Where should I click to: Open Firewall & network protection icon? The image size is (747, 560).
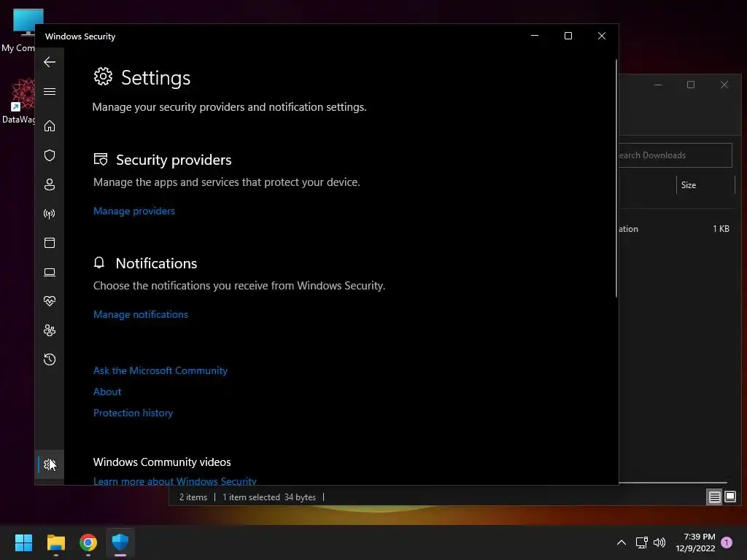tap(50, 214)
